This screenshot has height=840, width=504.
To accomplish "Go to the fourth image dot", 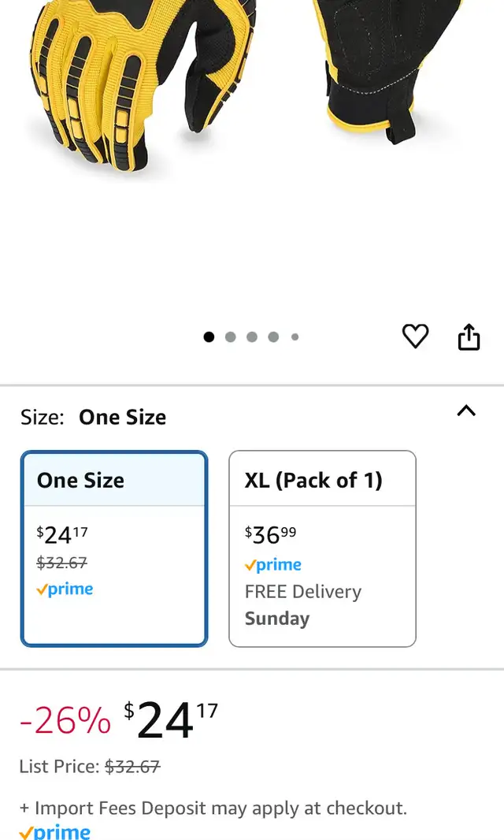I will 273,337.
